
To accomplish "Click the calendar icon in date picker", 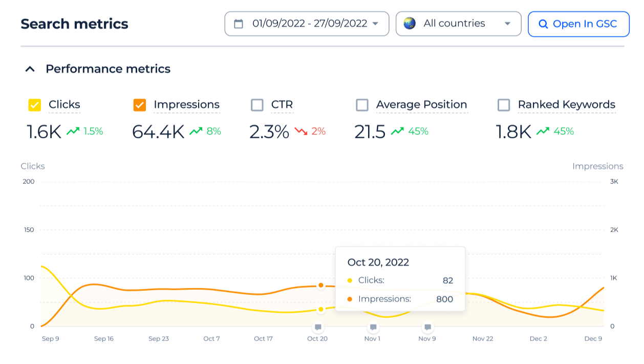I will [239, 24].
